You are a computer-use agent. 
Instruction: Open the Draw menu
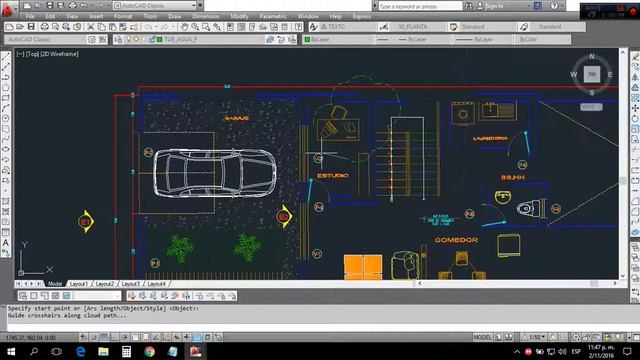coord(175,16)
